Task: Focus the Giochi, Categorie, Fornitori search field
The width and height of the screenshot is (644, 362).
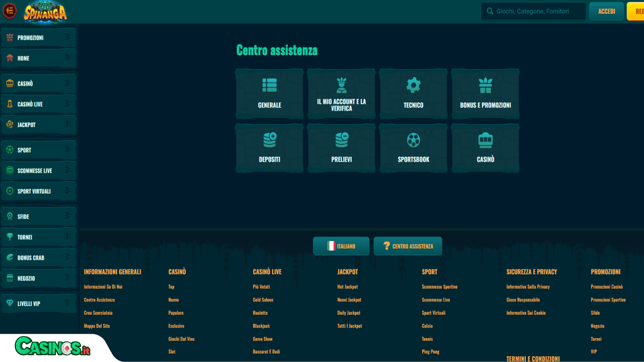Action: click(533, 11)
